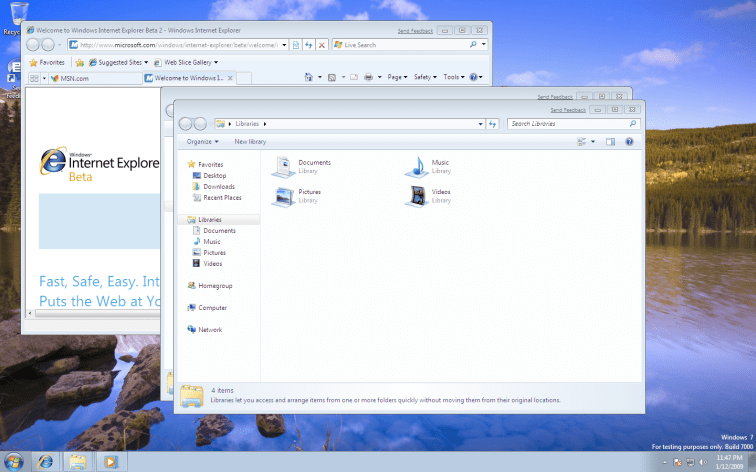Click the Refresh icon in Internet Explorer address bar
This screenshot has width=756, height=472.
coord(309,45)
